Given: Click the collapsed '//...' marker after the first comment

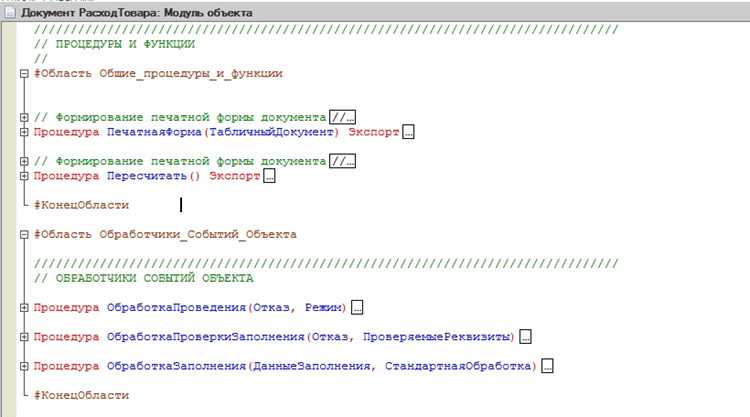Looking at the screenshot, I should click(x=342, y=117).
